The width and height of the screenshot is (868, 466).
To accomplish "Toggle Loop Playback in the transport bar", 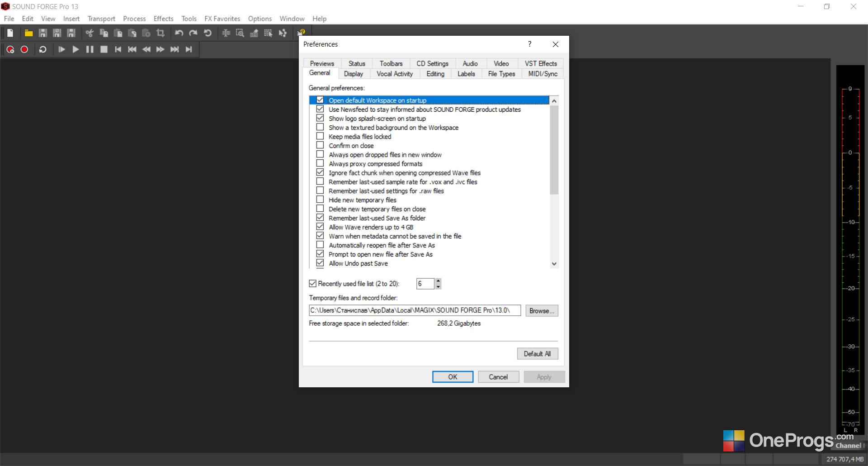I will click(42, 49).
